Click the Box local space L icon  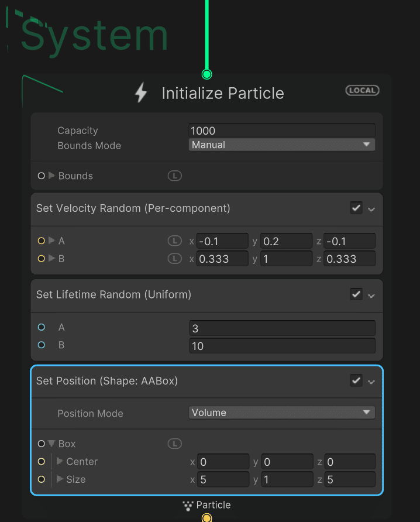tap(174, 444)
